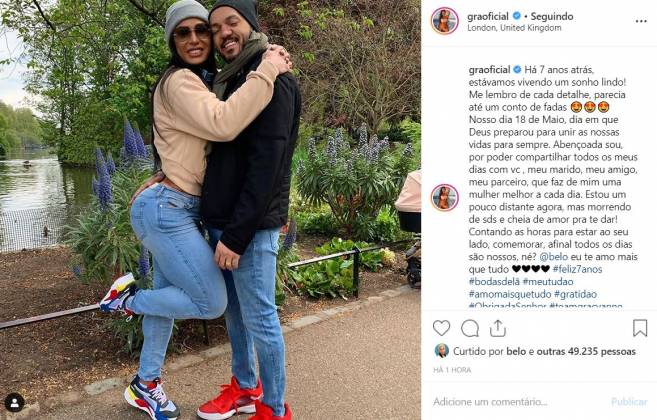This screenshot has height=420, width=657.
Task: Click the graoficial avatar beside caption
Action: (445, 197)
